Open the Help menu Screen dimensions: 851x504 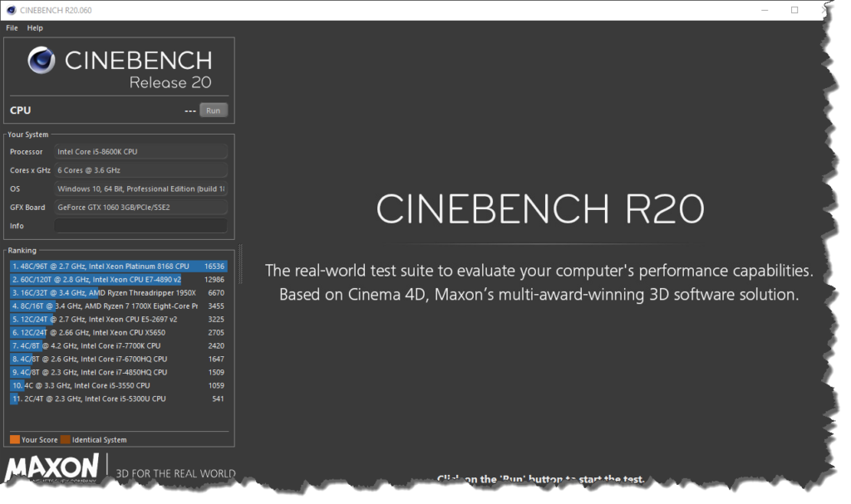click(x=35, y=27)
